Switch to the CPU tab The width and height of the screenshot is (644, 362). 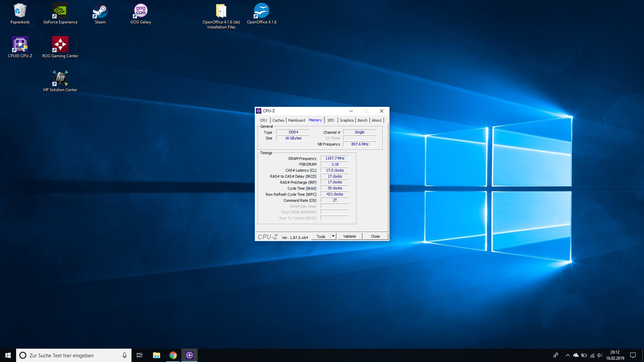pyautogui.click(x=263, y=120)
